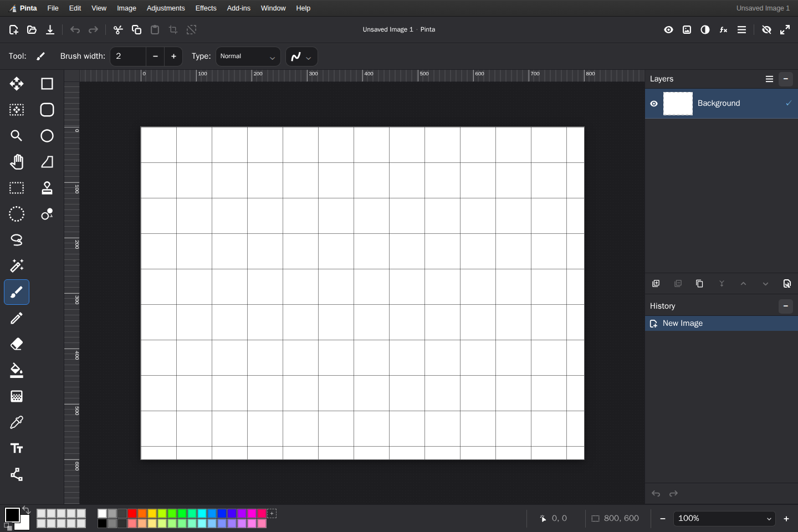Toggle the Background layer checkmark
The width and height of the screenshot is (798, 532).
[x=789, y=103]
